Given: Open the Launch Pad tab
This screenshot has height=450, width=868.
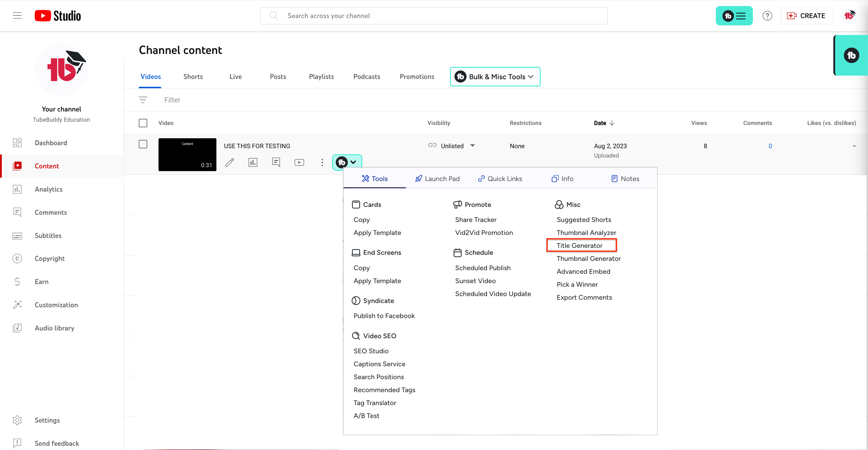Looking at the screenshot, I should click(x=437, y=179).
